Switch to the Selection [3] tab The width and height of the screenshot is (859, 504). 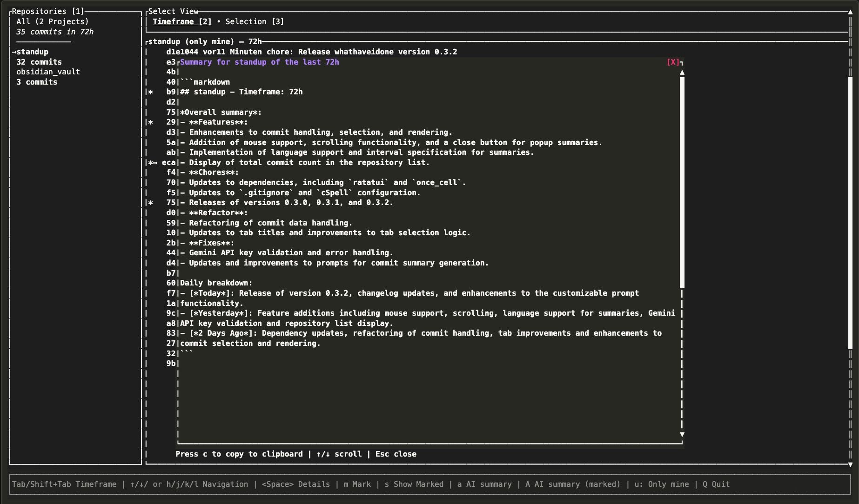pyautogui.click(x=255, y=21)
